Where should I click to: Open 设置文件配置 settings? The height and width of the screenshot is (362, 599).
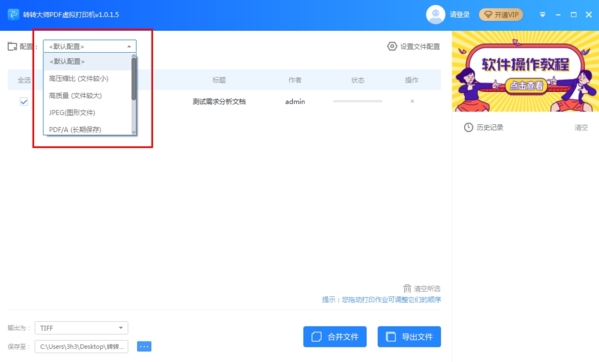[413, 47]
